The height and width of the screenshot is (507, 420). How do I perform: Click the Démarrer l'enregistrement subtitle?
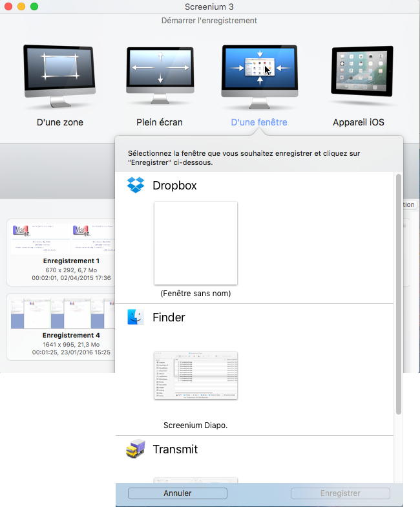(209, 21)
